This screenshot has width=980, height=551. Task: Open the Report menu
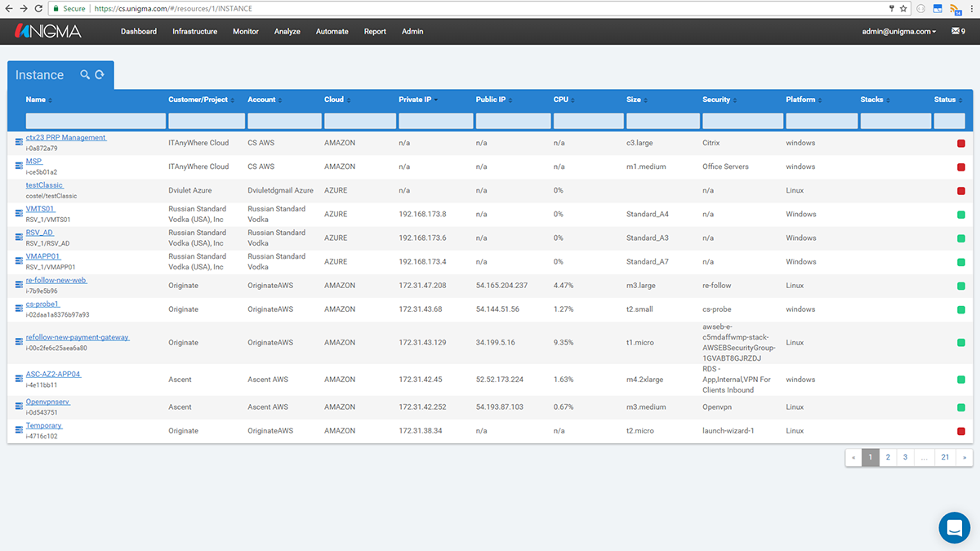(x=376, y=31)
